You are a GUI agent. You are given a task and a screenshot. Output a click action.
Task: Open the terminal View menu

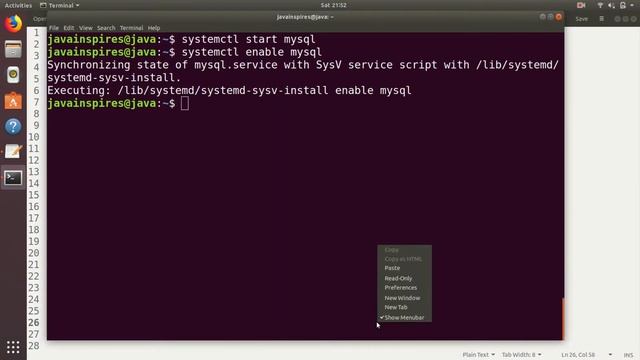[86, 28]
